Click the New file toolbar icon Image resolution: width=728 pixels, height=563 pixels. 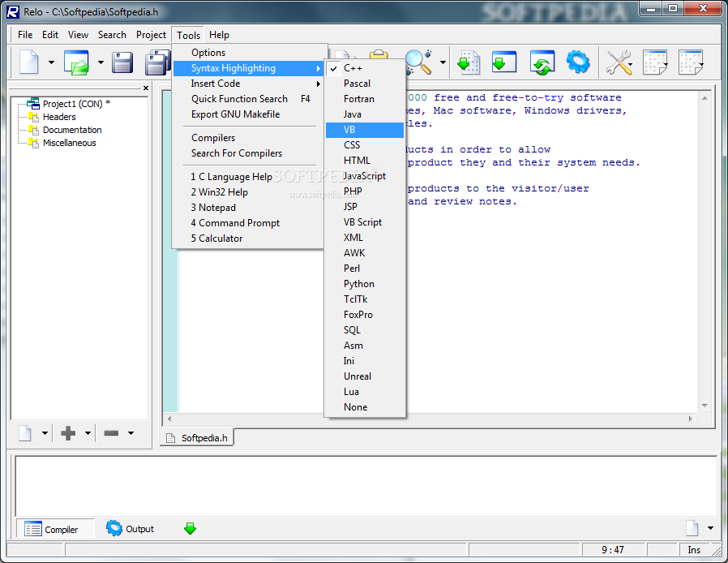click(29, 62)
